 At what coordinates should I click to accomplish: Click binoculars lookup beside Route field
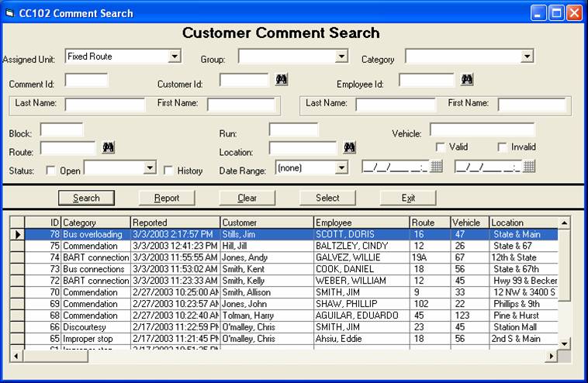click(x=108, y=147)
